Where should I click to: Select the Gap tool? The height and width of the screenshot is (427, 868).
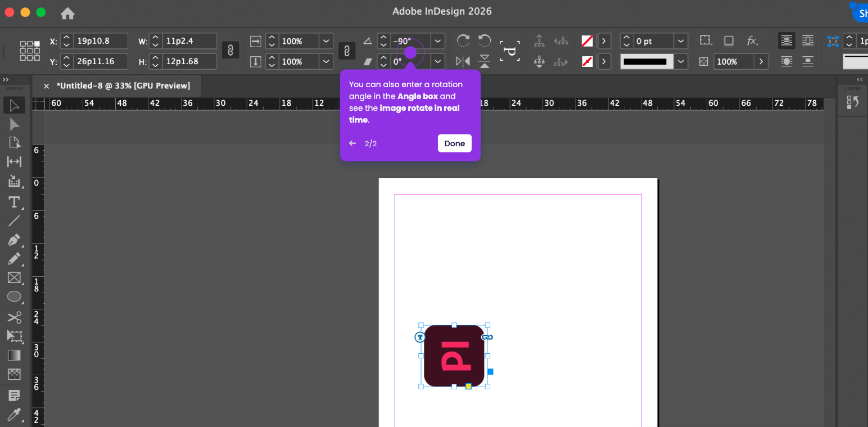coord(15,162)
